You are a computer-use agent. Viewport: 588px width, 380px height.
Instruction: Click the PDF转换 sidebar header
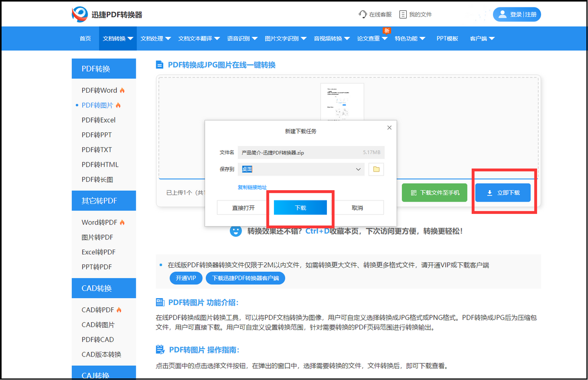pos(104,69)
